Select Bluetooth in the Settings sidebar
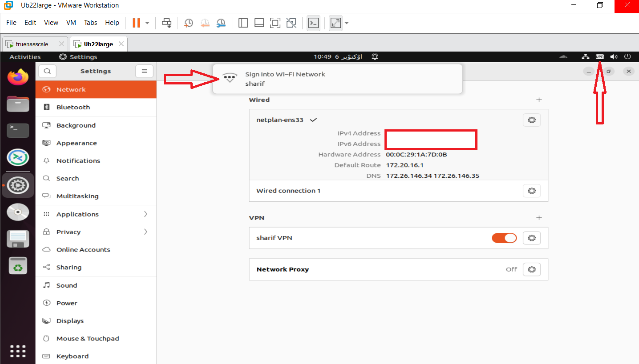Screen dimensions: 639x364 pyautogui.click(x=73, y=107)
